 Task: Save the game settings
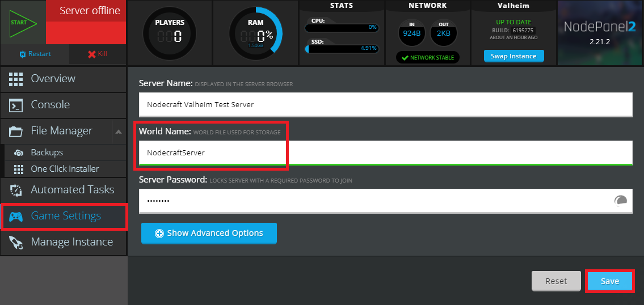(x=610, y=281)
